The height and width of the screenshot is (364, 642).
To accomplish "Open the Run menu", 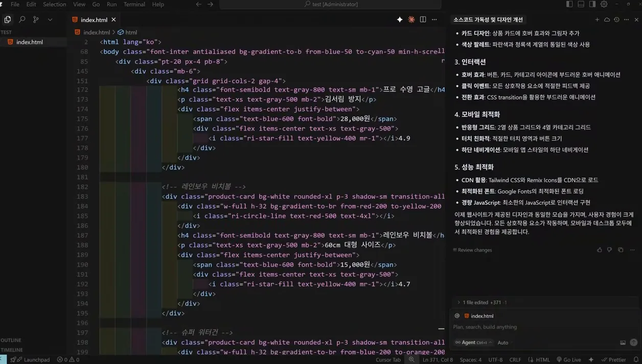I will pyautogui.click(x=111, y=4).
